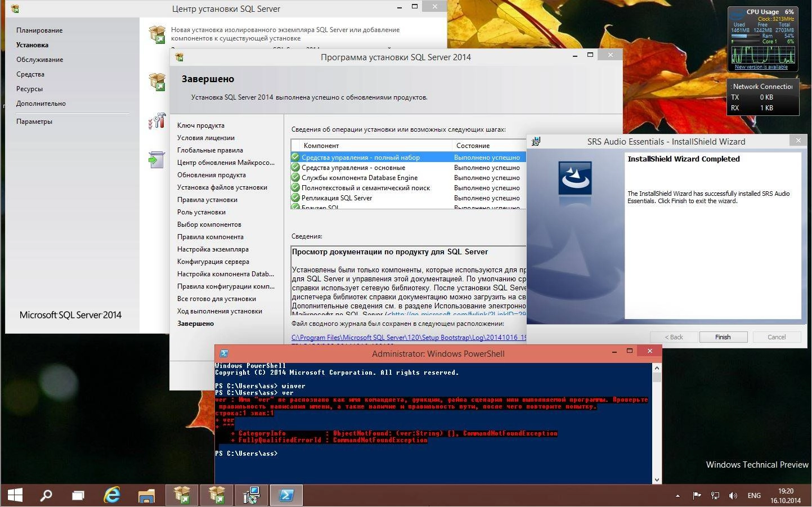This screenshot has width=812, height=507.
Task: Switch to second SQL Server setup taskbar icon
Action: pos(217,495)
